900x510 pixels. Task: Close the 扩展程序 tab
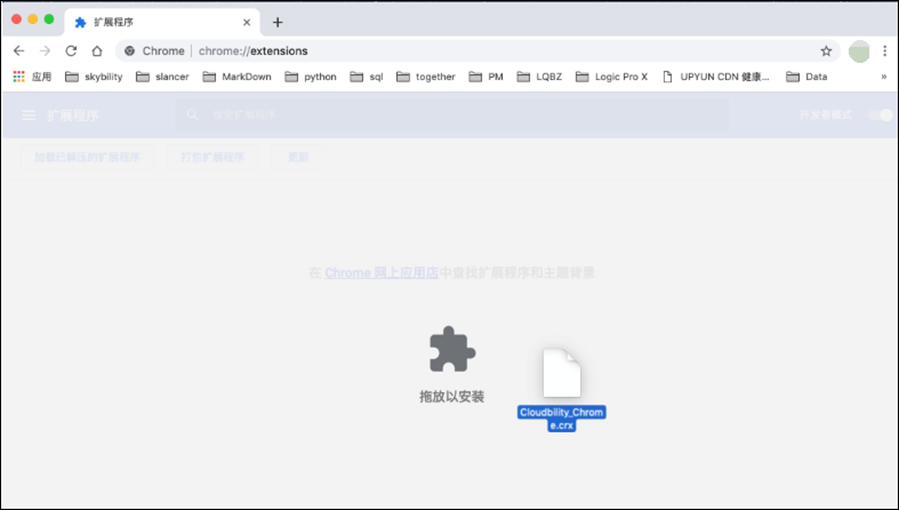click(247, 22)
